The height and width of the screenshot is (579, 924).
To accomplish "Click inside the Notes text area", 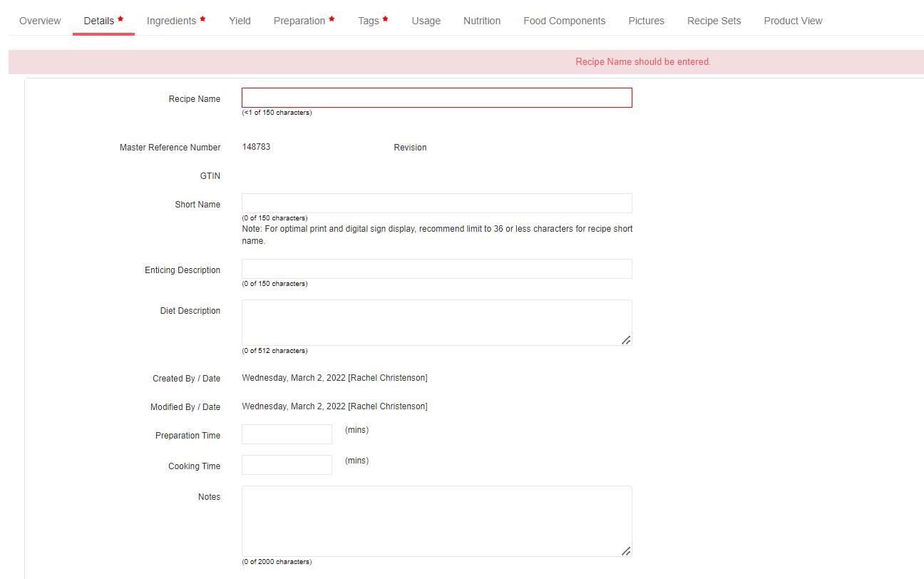I will coord(436,521).
